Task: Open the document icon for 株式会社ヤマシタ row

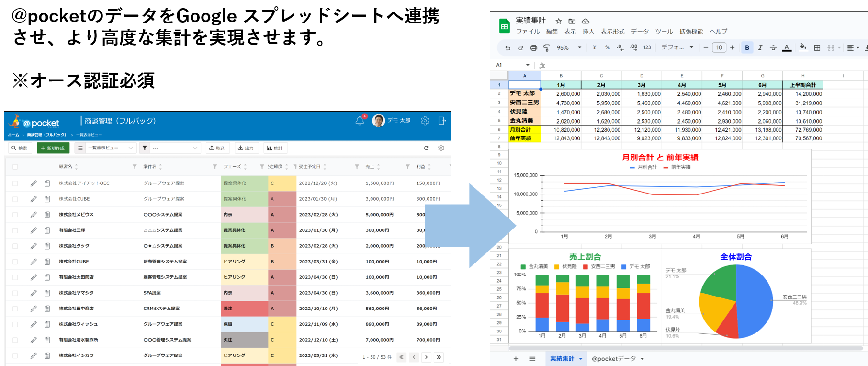Action: (47, 293)
